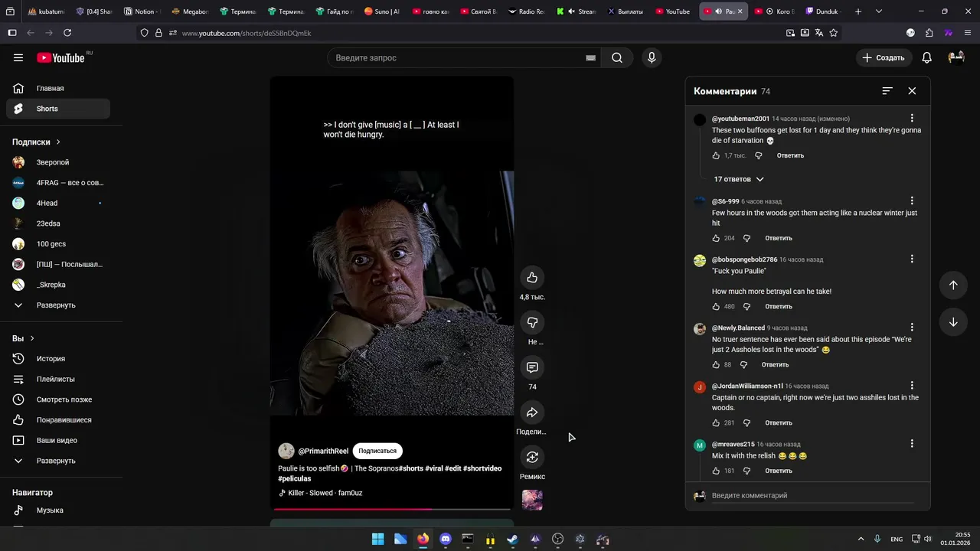The image size is (980, 551).
Task: Open Понравившиеся in the sidebar
Action: 58,419
